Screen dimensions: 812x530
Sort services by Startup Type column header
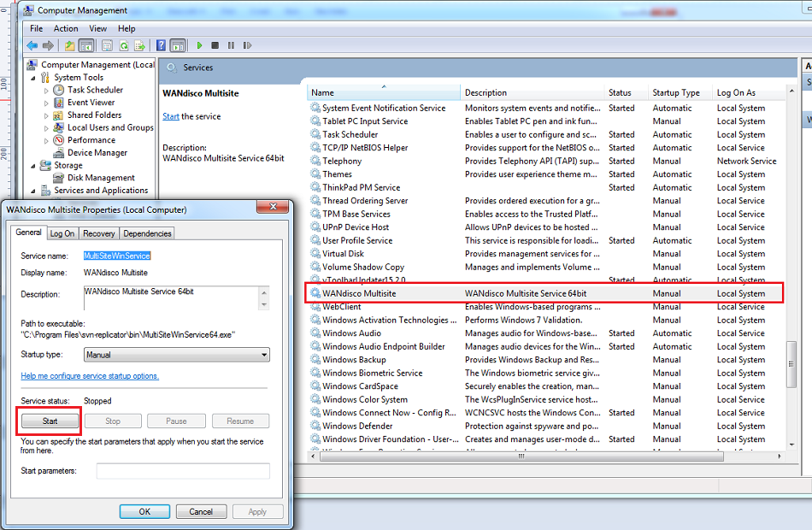(680, 92)
